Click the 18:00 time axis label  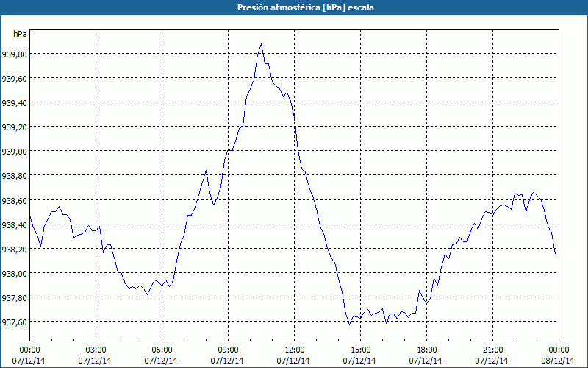pos(427,350)
